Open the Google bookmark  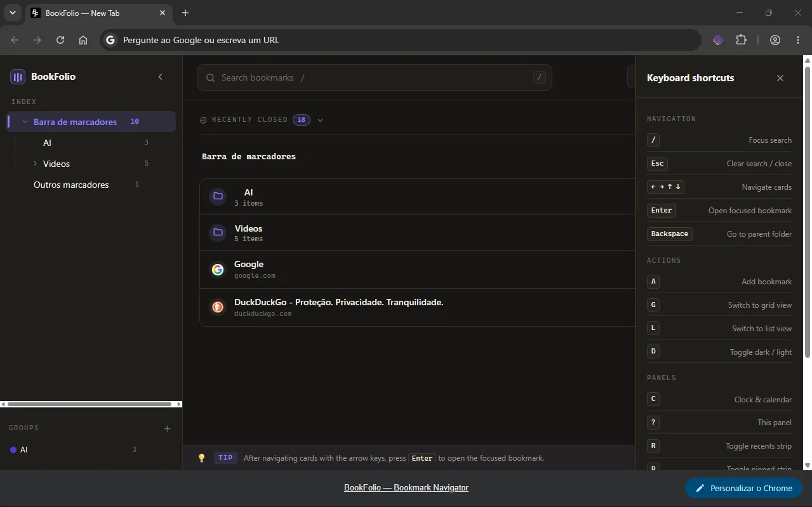point(417,269)
